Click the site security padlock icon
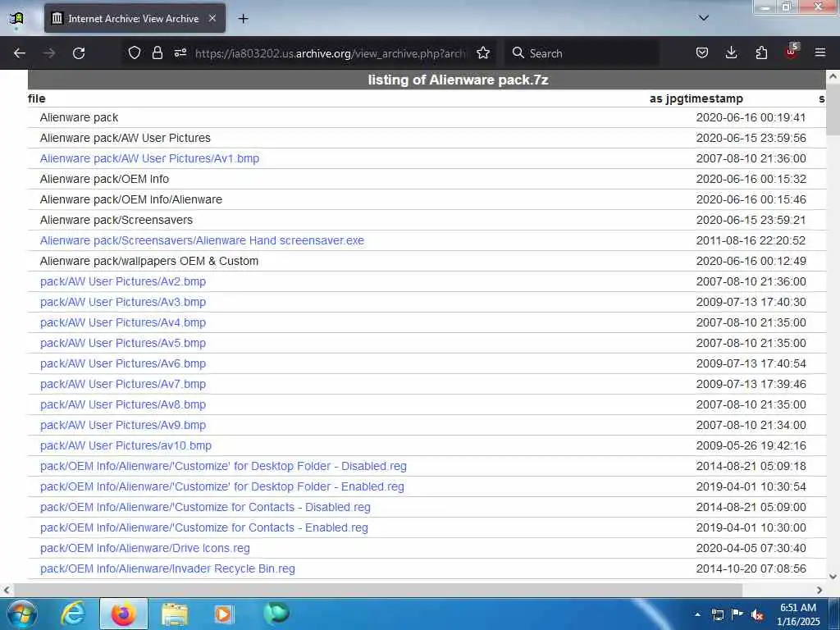The height and width of the screenshot is (630, 840). point(157,52)
